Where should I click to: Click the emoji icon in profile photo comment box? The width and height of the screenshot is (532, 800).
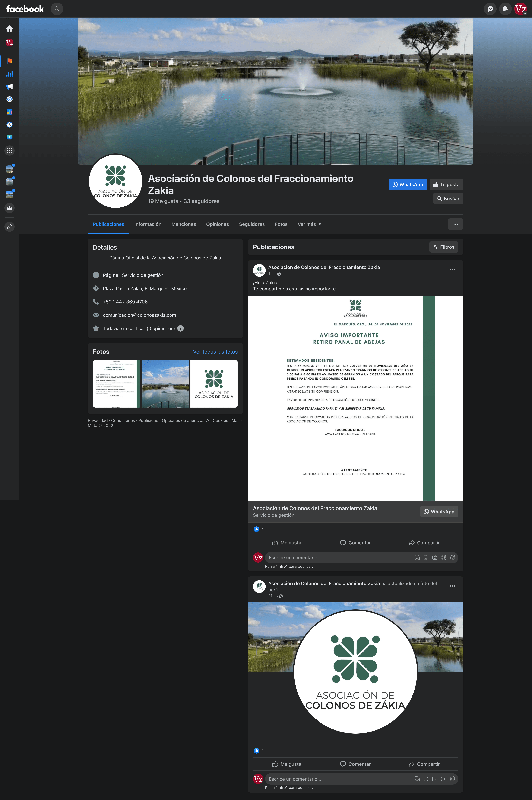[426, 779]
